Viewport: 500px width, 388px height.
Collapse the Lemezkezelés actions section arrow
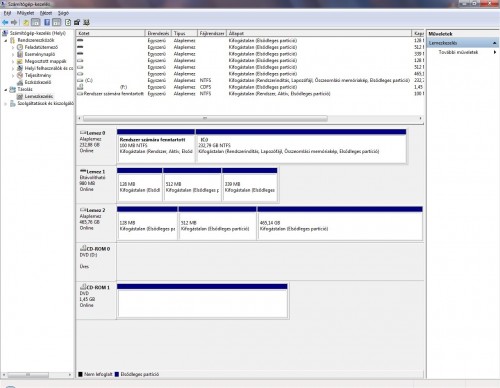point(494,43)
